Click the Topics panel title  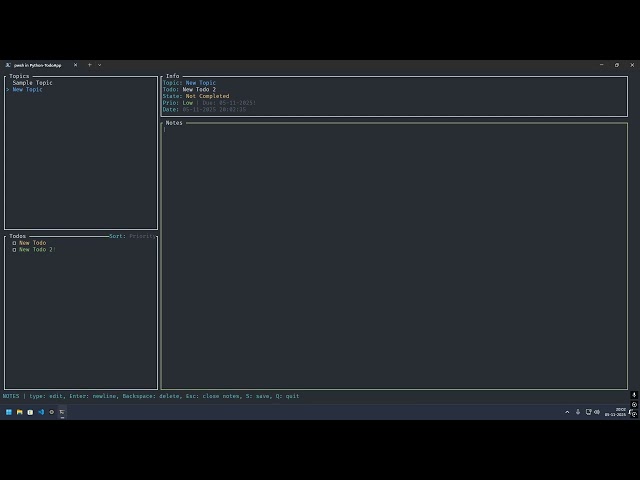(x=19, y=76)
